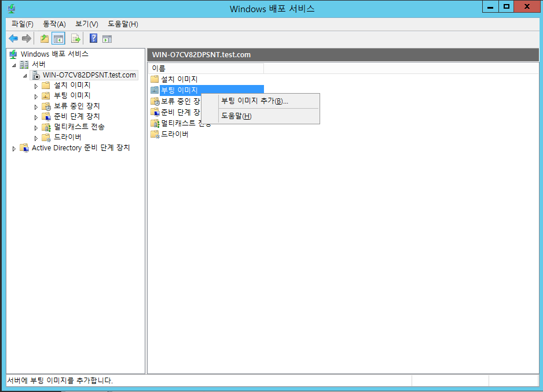Click the Forward arrow toolbar icon
The height and width of the screenshot is (392, 543).
[27, 39]
